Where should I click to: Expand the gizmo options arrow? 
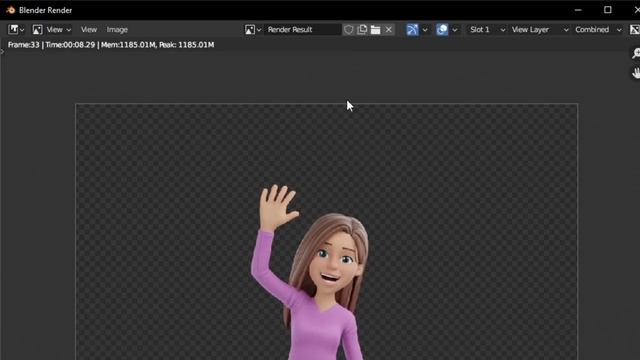click(x=425, y=29)
